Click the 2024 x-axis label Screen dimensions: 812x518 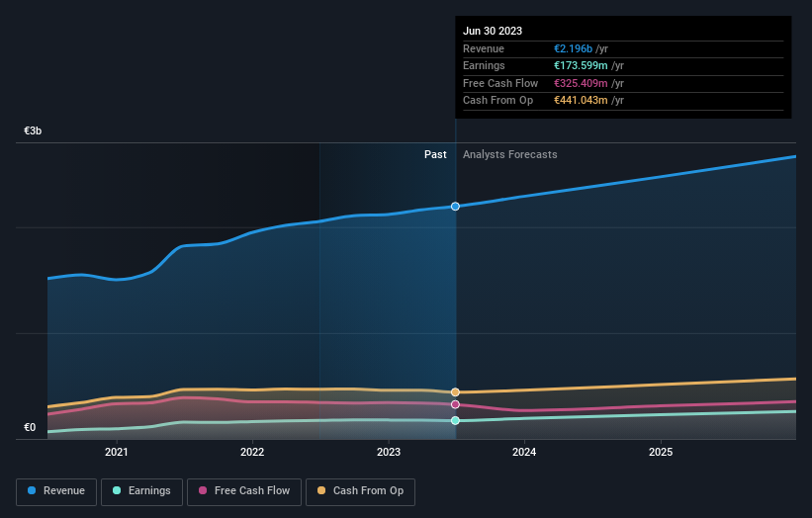[x=524, y=453]
